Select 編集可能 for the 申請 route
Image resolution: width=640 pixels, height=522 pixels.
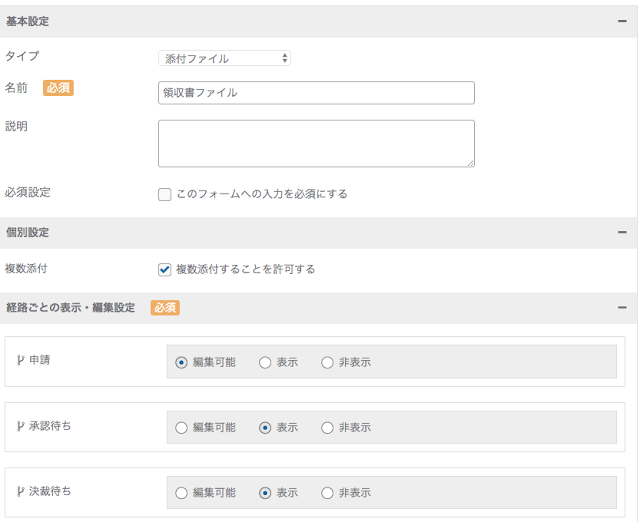[181, 362]
